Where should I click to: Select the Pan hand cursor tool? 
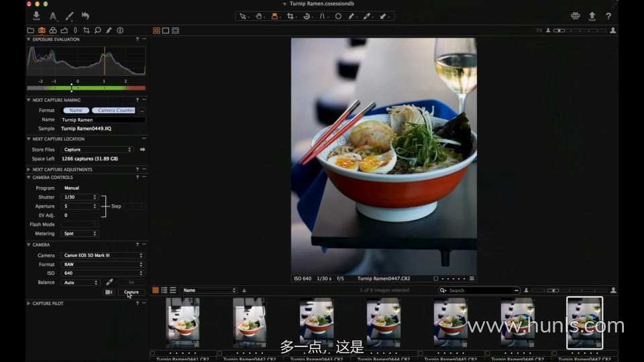tap(259, 16)
